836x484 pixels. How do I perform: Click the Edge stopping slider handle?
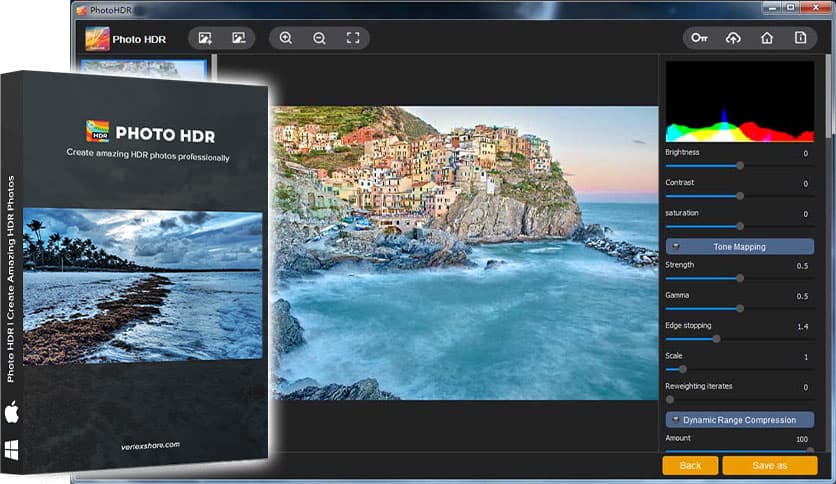point(717,339)
